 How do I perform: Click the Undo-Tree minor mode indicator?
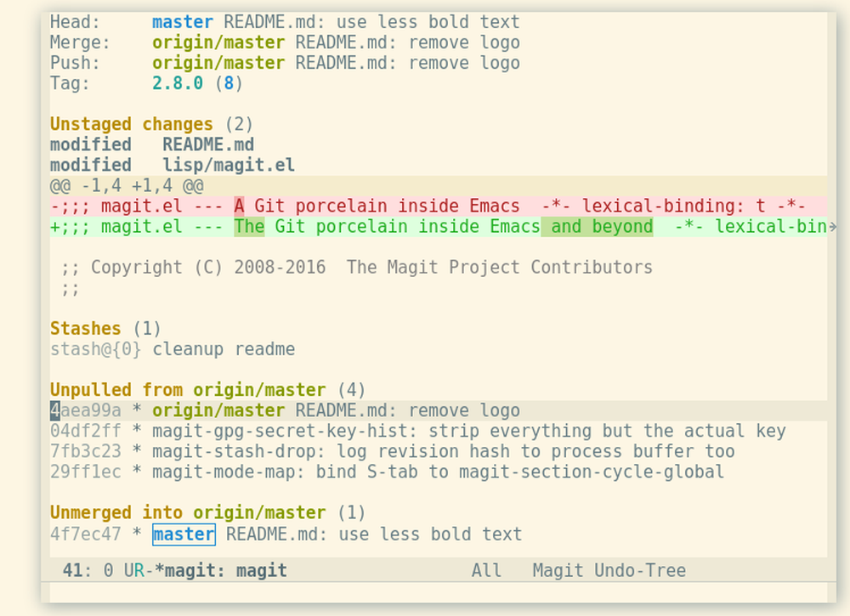(x=640, y=570)
